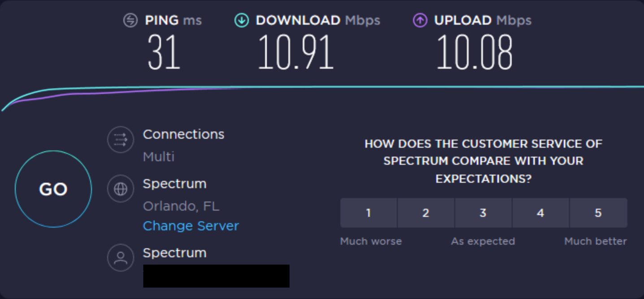Select rating 5 Much better

(598, 213)
